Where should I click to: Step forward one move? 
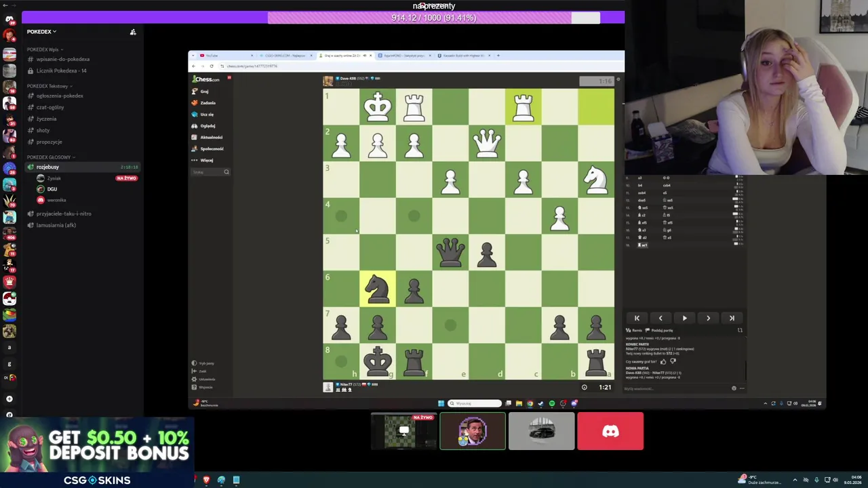click(708, 318)
